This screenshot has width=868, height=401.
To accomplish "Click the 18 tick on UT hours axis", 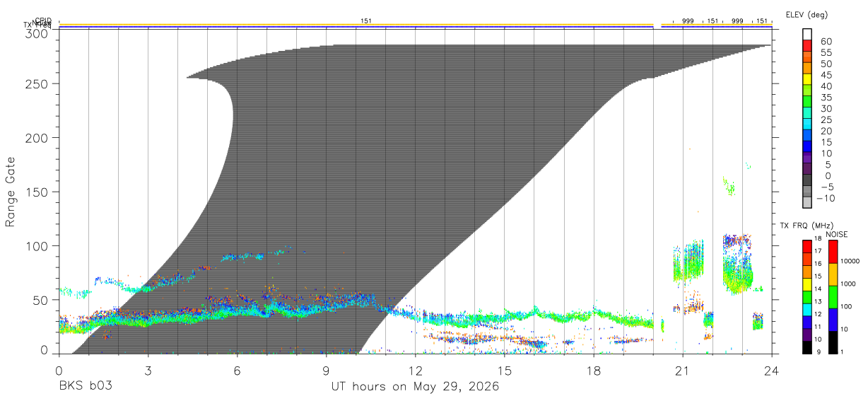I will pyautogui.click(x=594, y=370).
